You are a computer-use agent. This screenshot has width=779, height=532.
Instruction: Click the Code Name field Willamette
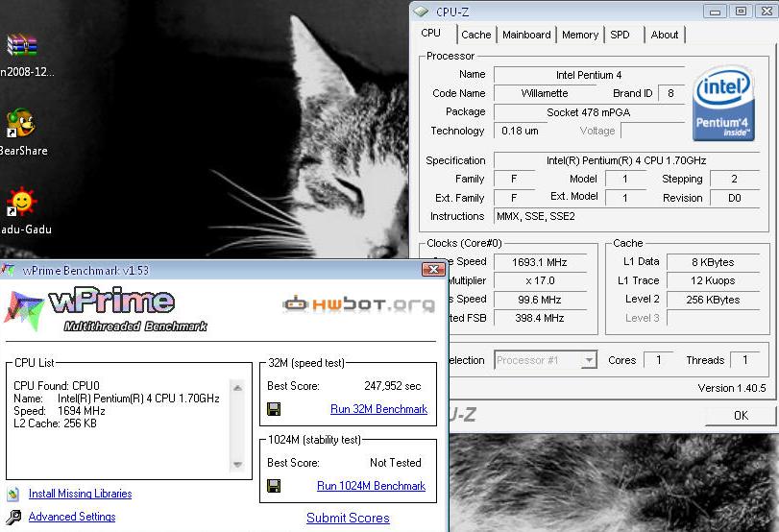545,93
